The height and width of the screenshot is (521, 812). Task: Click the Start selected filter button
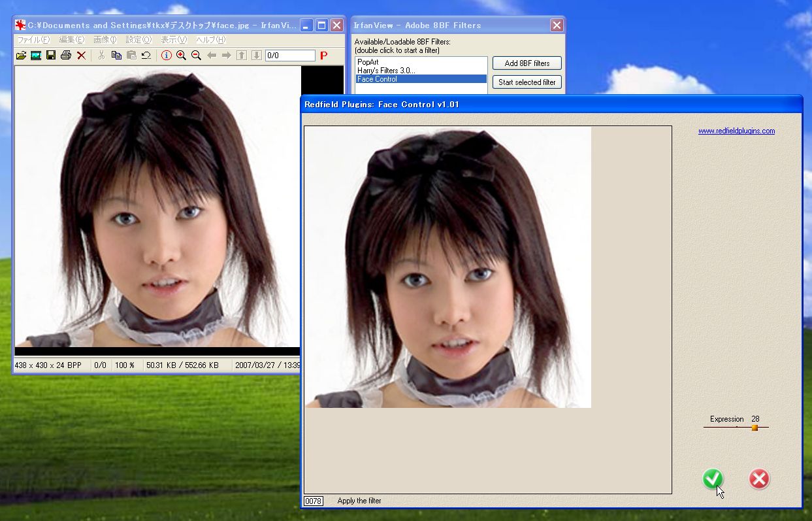tap(527, 82)
